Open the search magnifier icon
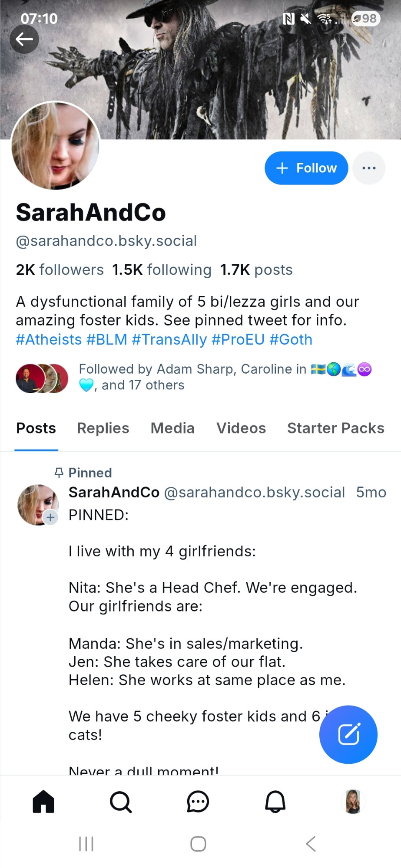Viewport: 401px width, 868px height. (121, 802)
